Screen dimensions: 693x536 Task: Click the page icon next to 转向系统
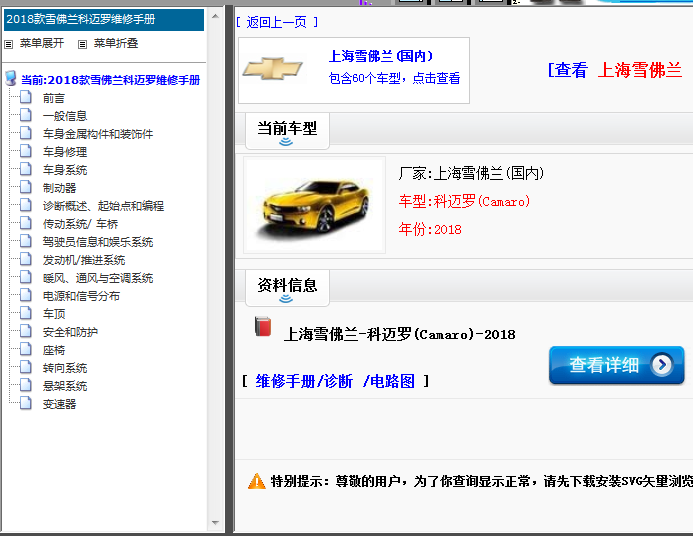(26, 367)
